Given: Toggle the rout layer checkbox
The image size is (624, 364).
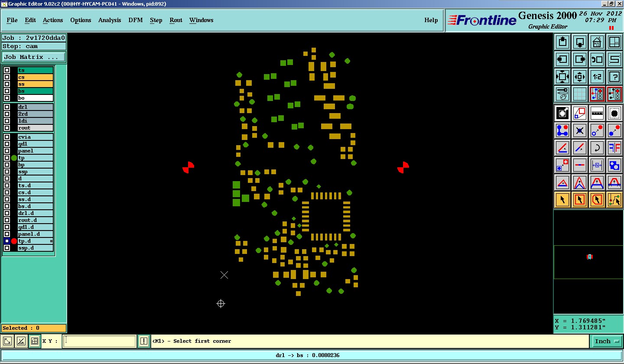Looking at the screenshot, I should [x=7, y=128].
